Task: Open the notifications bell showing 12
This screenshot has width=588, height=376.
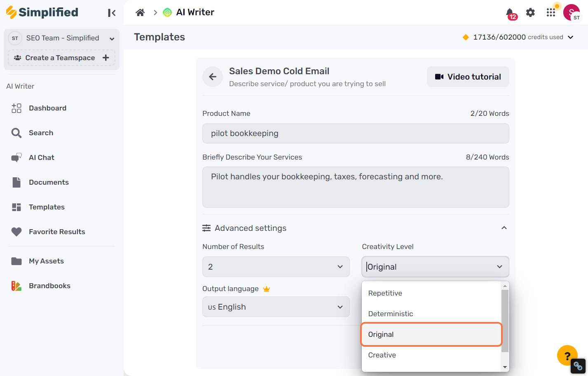Action: pos(511,13)
